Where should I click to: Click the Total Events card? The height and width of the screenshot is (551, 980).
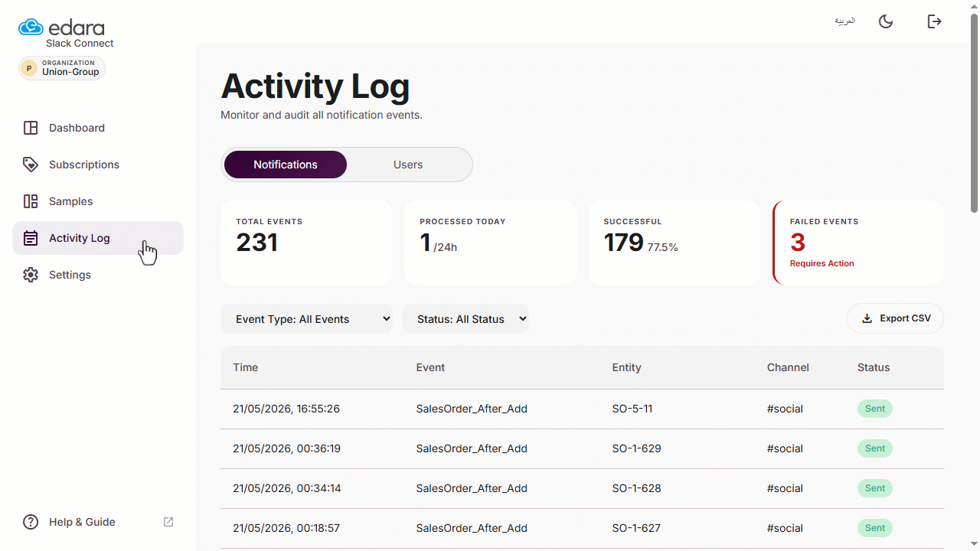coord(306,243)
